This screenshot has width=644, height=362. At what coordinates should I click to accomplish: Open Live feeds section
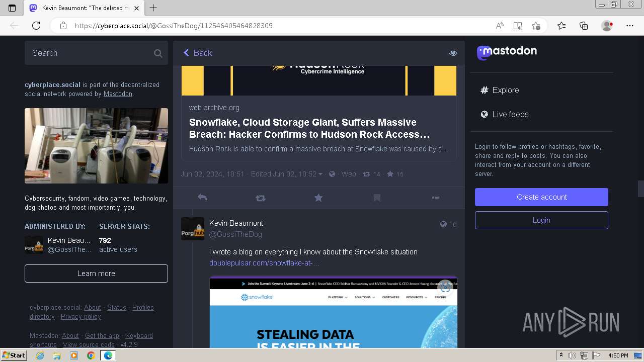tap(505, 114)
